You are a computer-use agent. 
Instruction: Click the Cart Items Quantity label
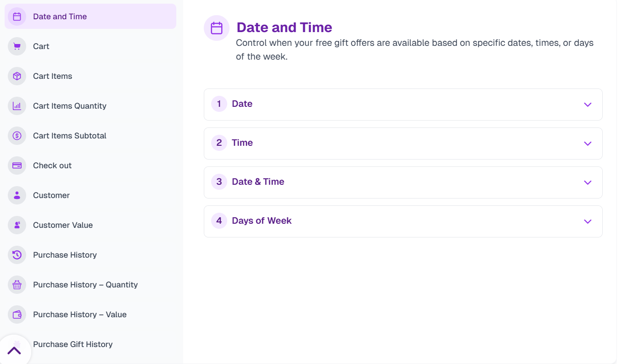(x=70, y=106)
